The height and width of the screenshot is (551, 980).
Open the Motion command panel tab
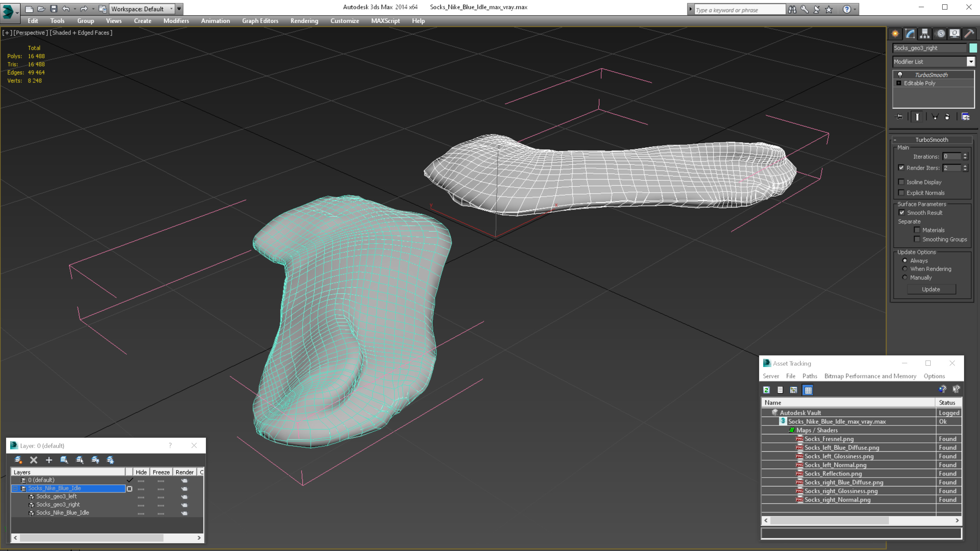(x=940, y=33)
